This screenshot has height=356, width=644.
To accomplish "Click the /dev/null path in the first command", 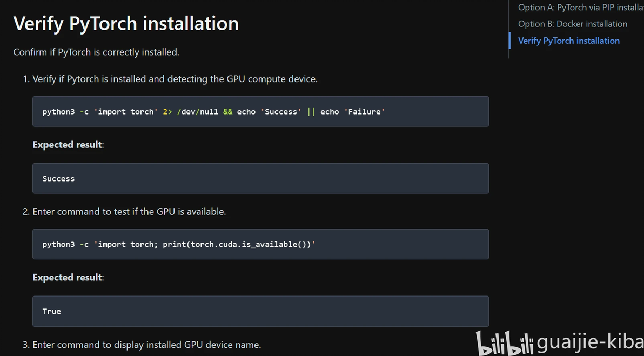I will (197, 112).
